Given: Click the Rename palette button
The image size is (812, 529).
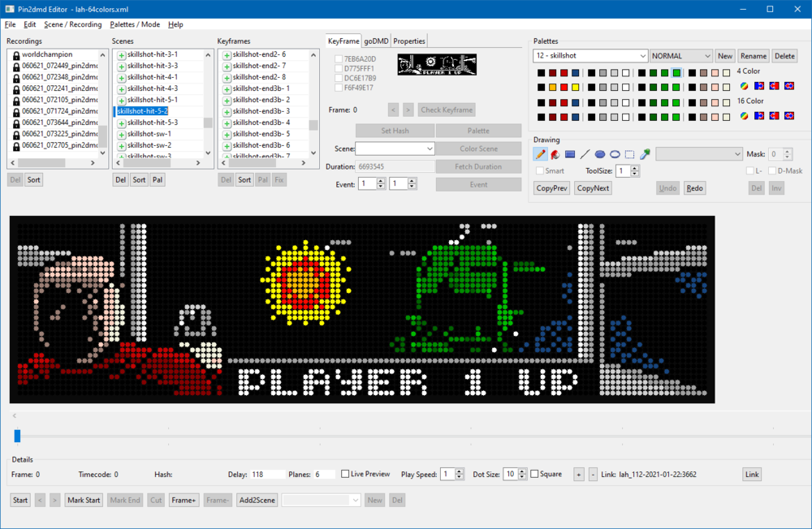Looking at the screenshot, I should click(753, 56).
